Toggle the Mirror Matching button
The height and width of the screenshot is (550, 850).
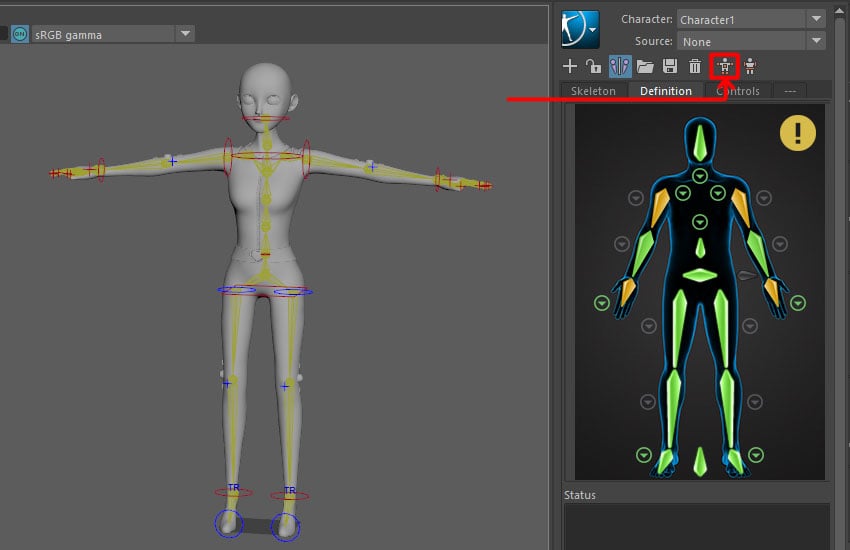[x=620, y=67]
